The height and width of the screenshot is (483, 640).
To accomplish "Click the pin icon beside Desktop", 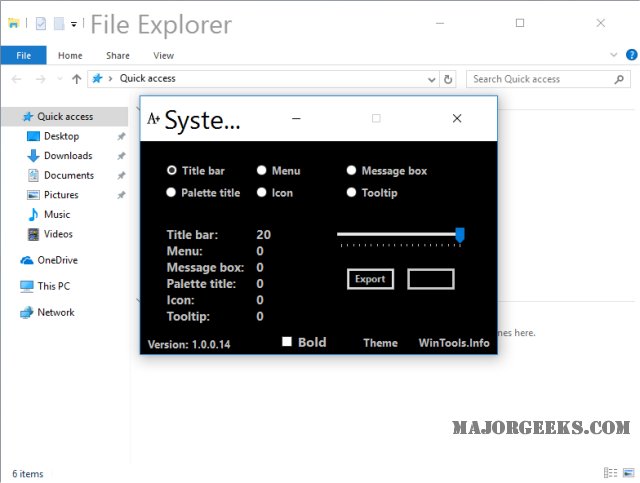I will tap(121, 136).
